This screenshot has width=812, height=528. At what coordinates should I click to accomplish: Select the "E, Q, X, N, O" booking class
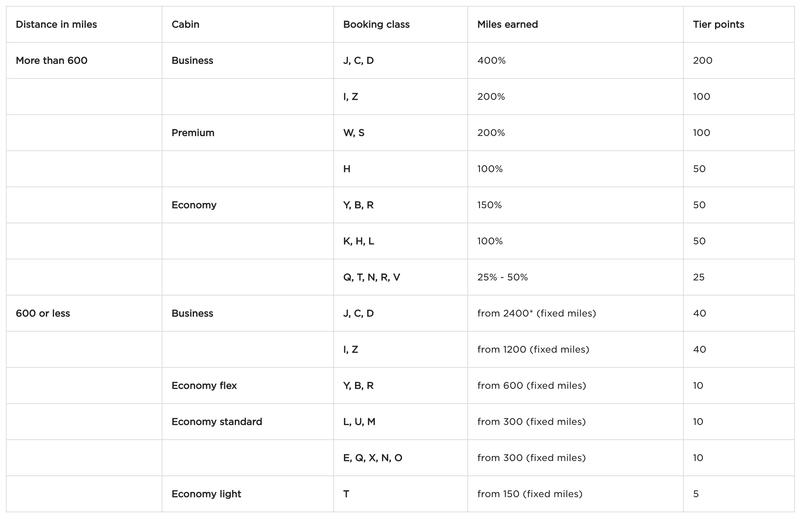pyautogui.click(x=372, y=458)
